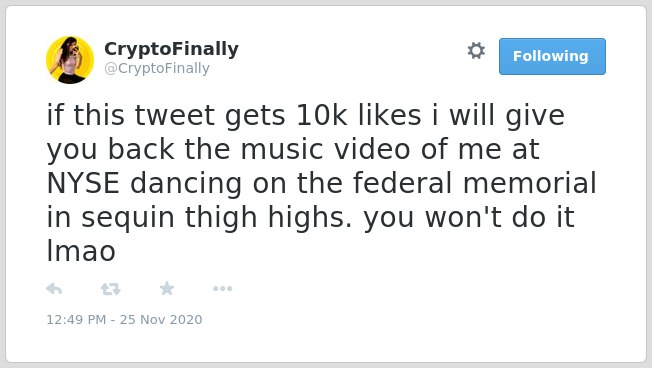Retweet this tweet using the retweet arrows

(x=111, y=289)
